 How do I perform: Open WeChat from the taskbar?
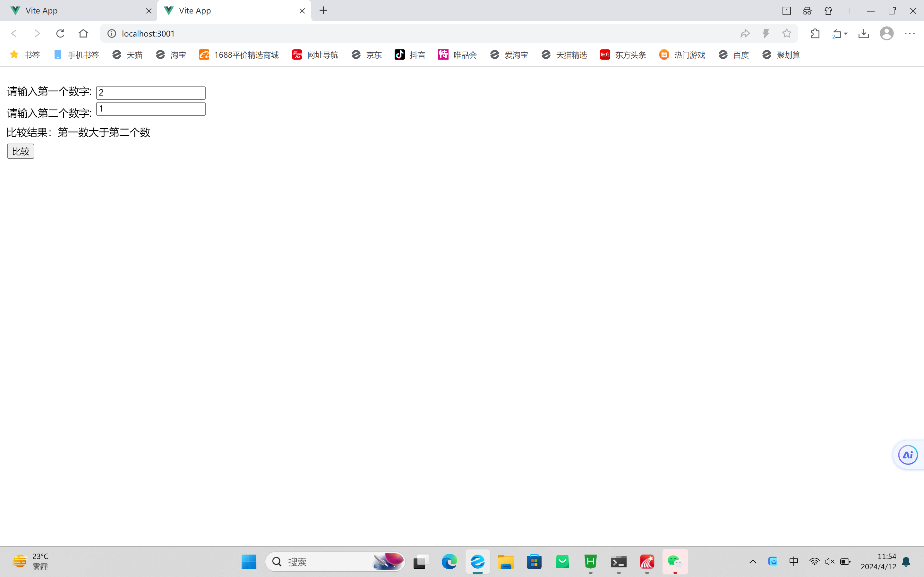[675, 561]
